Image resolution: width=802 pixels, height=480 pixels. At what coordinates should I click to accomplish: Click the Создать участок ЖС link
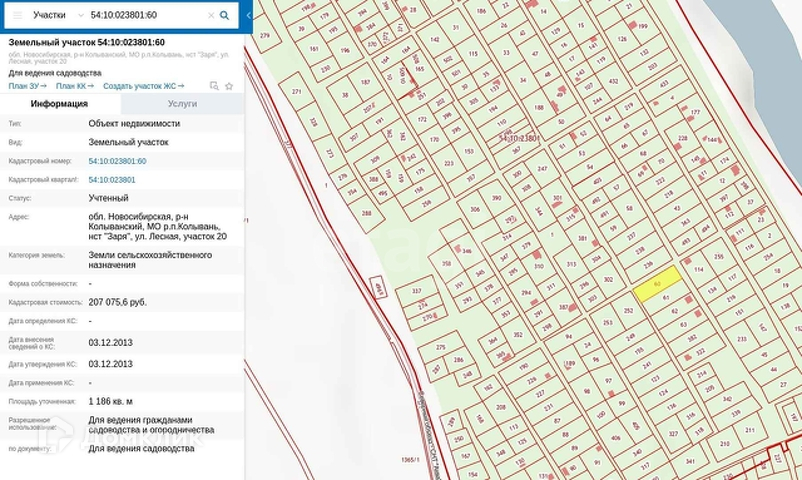[x=140, y=86]
